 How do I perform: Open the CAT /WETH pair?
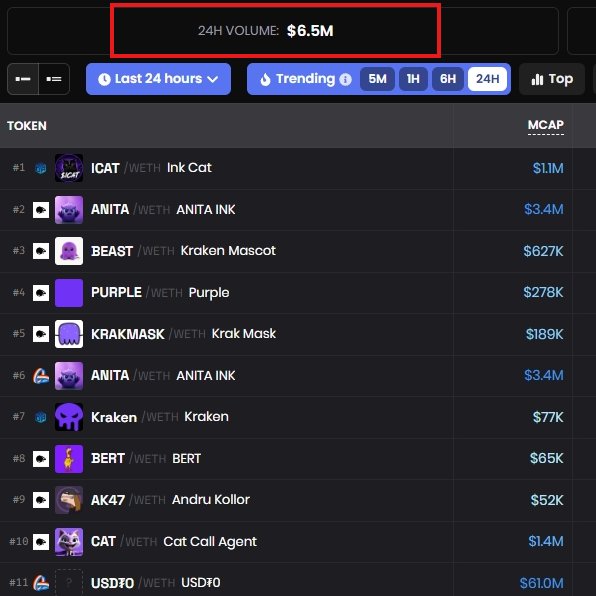124,542
